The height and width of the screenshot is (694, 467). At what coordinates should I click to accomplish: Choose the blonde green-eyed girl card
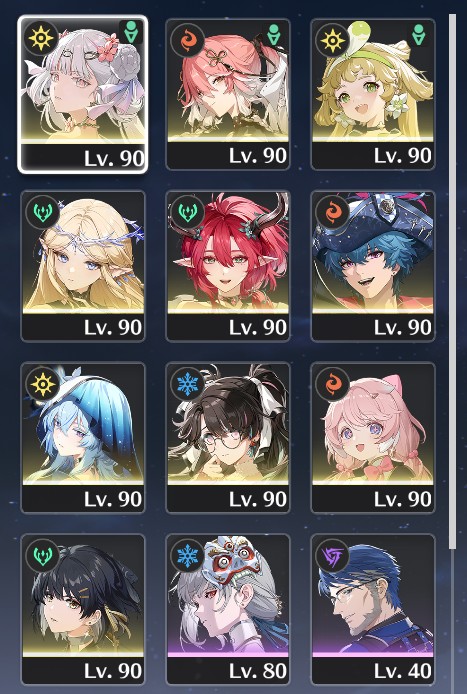click(x=373, y=94)
